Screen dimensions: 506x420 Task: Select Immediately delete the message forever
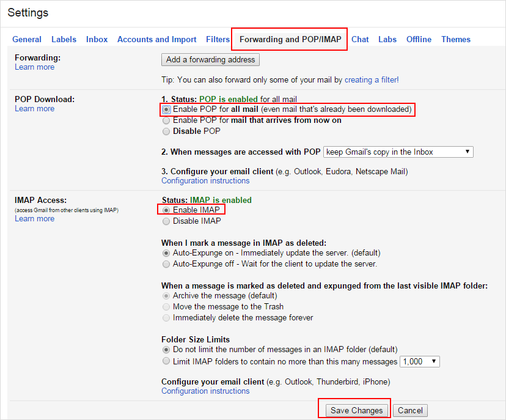click(166, 318)
